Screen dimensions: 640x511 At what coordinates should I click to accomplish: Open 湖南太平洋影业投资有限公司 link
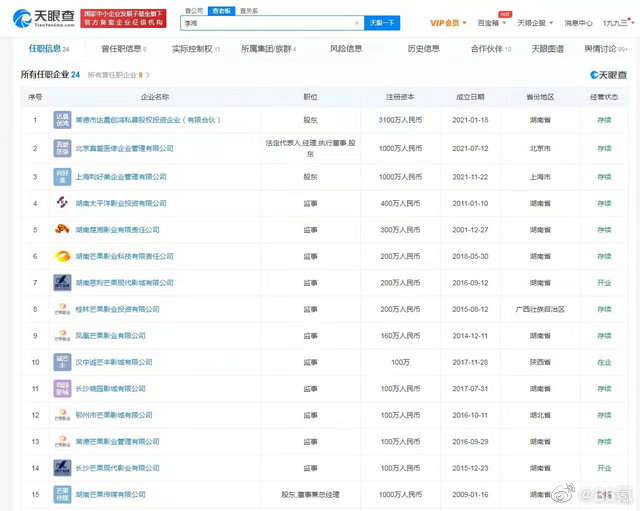point(121,203)
